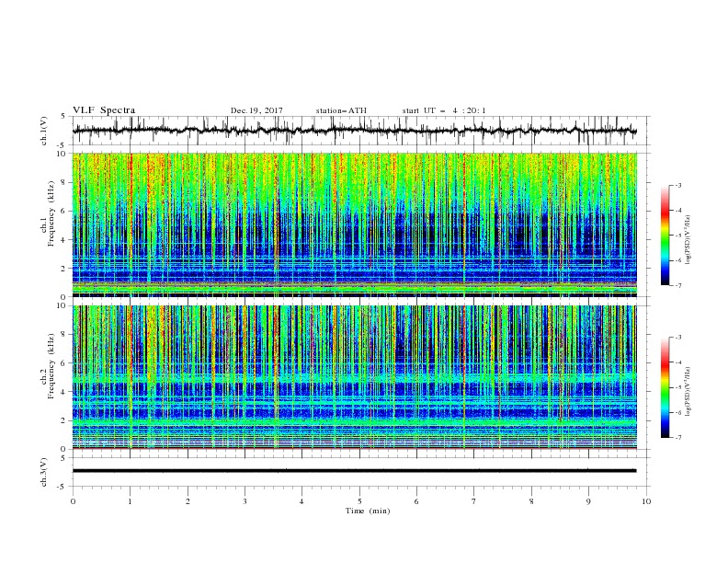Click the ch.2 frequency axis "6" tick label
The image size is (728, 563).
pyautogui.click(x=65, y=363)
